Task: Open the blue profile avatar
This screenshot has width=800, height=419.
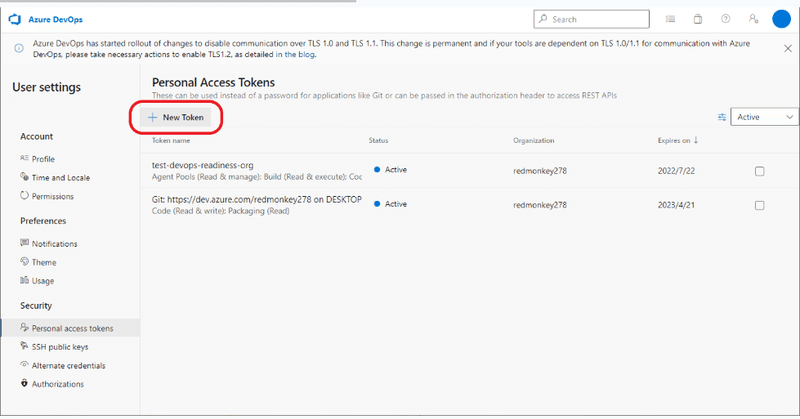Action: (x=781, y=19)
